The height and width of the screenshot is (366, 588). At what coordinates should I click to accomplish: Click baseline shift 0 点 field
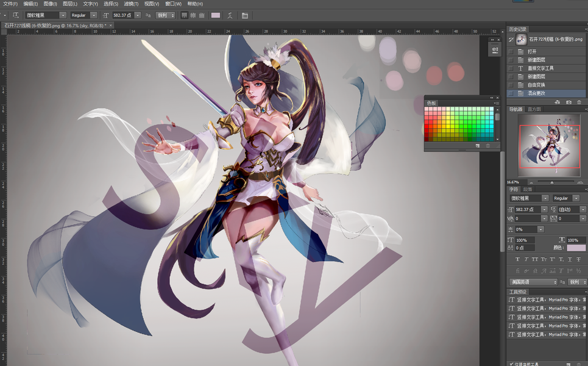click(525, 248)
